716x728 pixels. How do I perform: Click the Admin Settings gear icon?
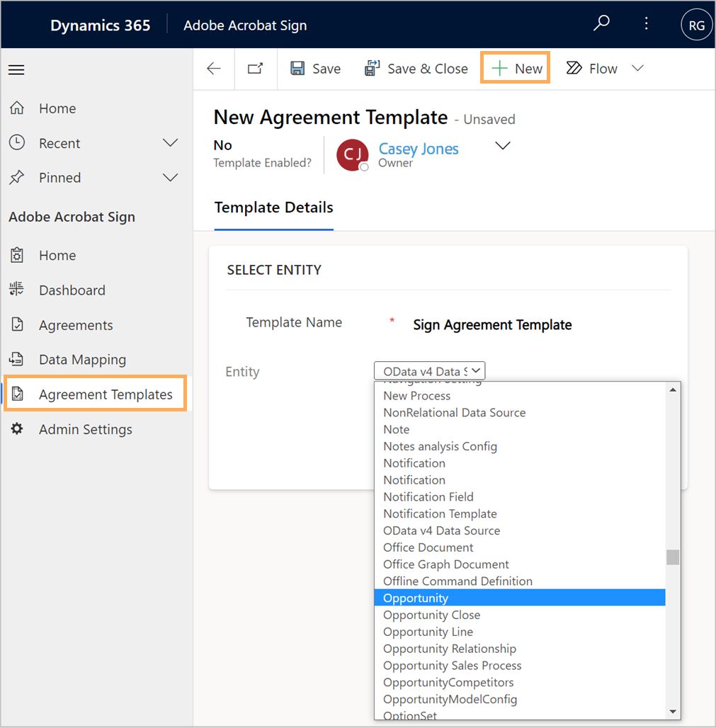17,428
